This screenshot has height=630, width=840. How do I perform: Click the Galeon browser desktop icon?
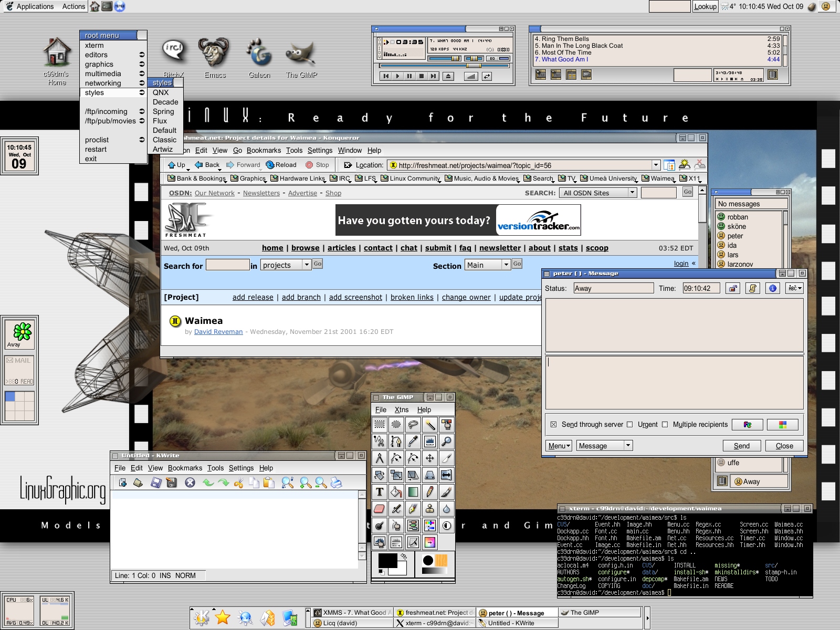(259, 58)
